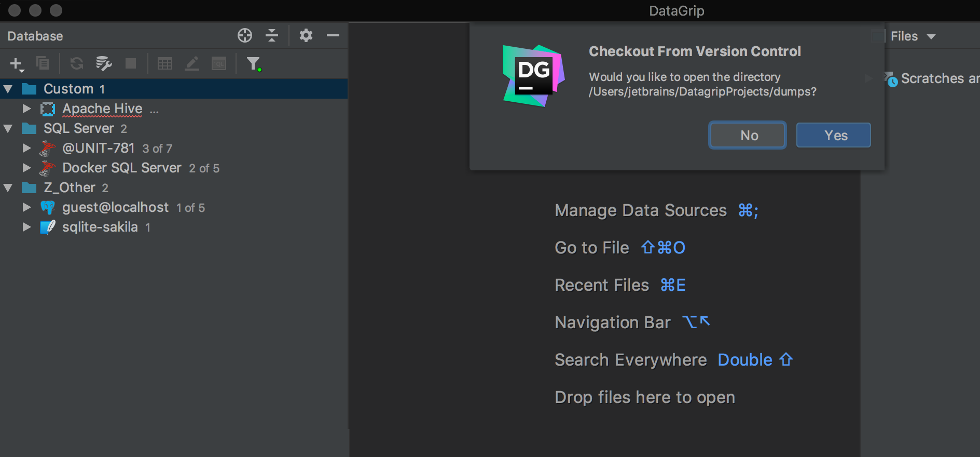Refresh the database tree with the refresh icon
The image size is (980, 457).
[x=77, y=63]
